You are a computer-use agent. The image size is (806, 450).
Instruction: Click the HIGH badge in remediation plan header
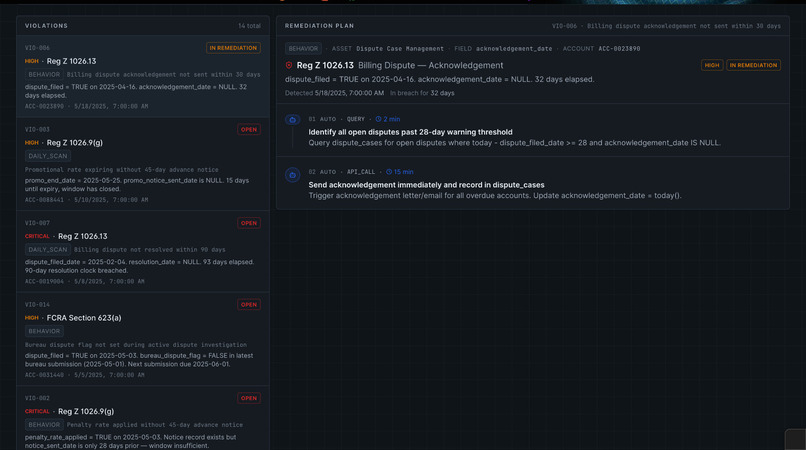point(712,65)
